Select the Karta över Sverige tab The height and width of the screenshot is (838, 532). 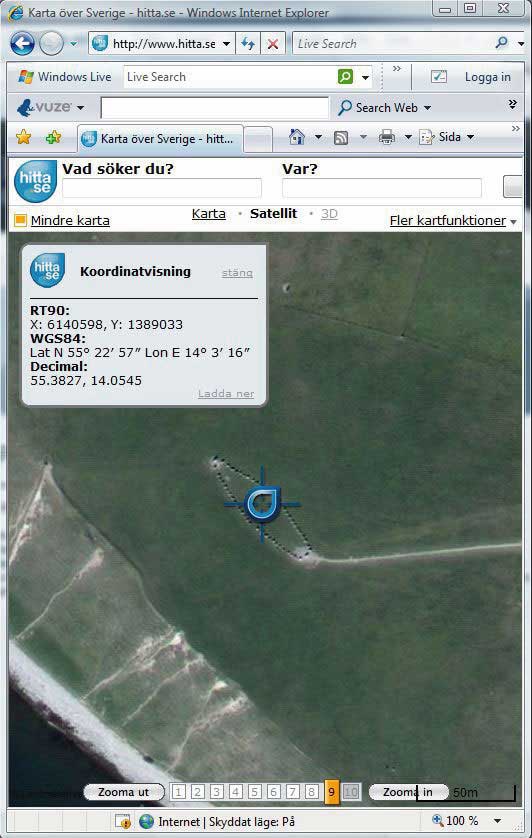pos(159,139)
